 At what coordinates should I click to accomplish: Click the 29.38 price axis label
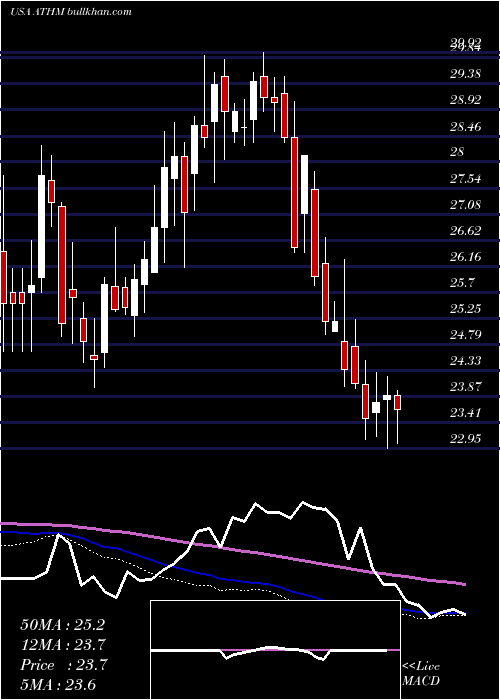pyautogui.click(x=465, y=74)
